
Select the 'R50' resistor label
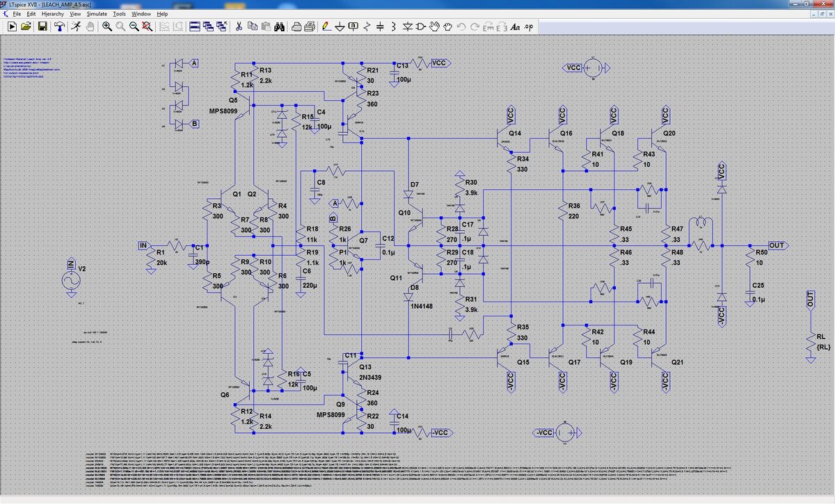tap(762, 252)
